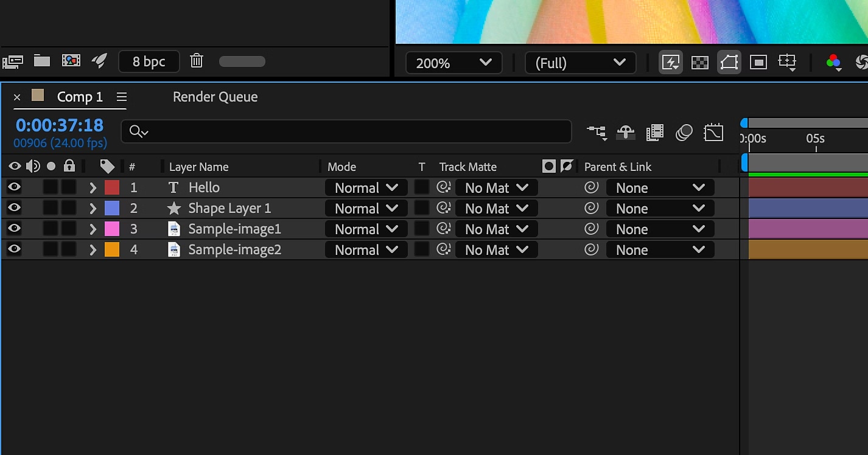Open project settings rocket icon
Viewport: 868px width, 455px height.
(99, 61)
